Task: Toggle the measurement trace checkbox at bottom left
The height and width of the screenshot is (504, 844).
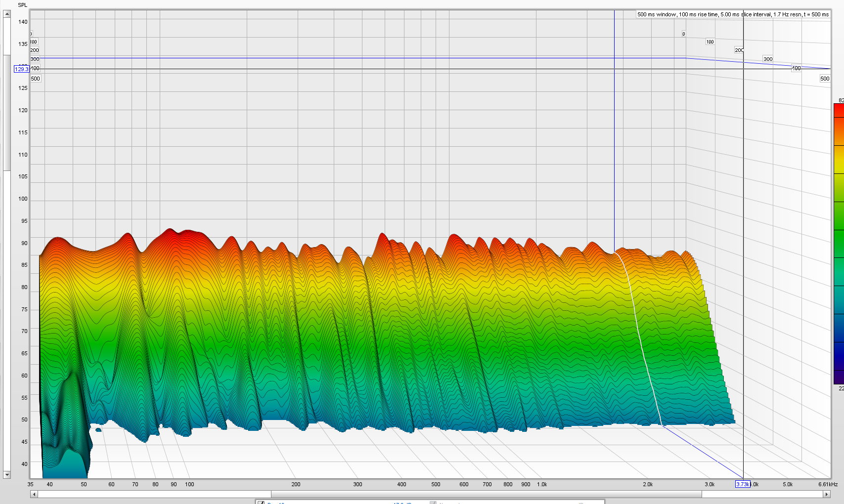Action: [261, 502]
